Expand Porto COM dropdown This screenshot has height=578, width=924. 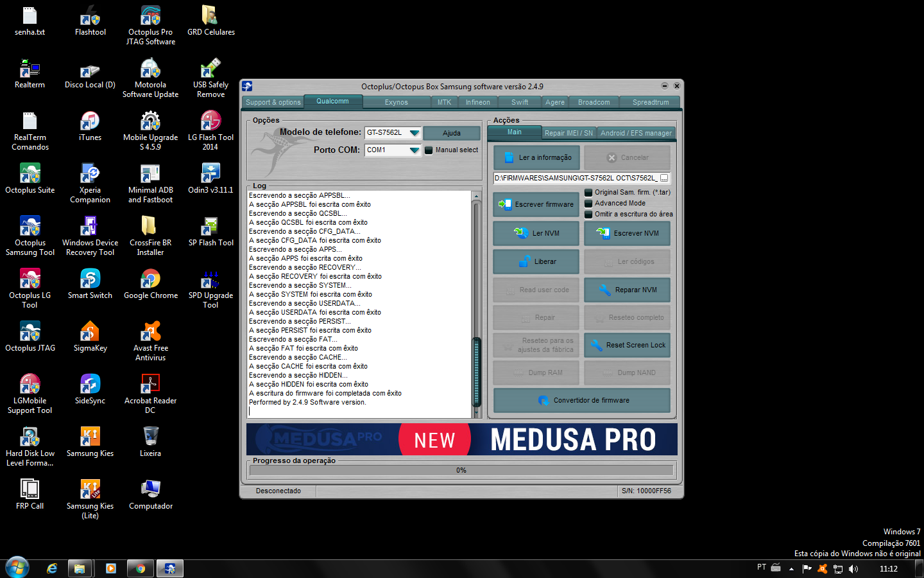414,150
